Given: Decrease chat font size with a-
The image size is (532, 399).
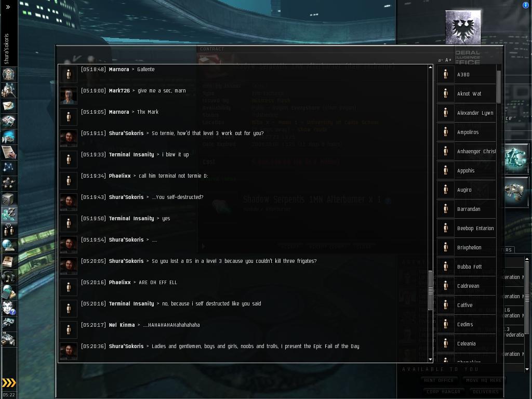Looking at the screenshot, I should (x=441, y=60).
